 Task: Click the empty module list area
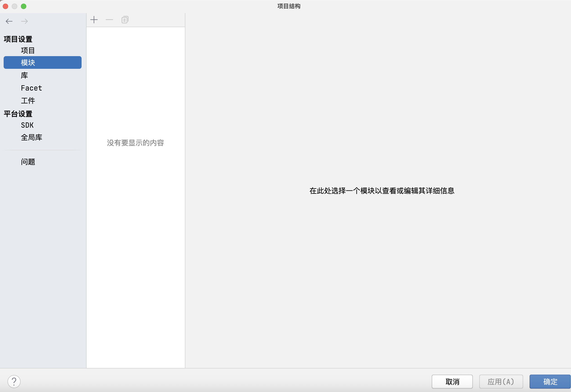point(135,221)
